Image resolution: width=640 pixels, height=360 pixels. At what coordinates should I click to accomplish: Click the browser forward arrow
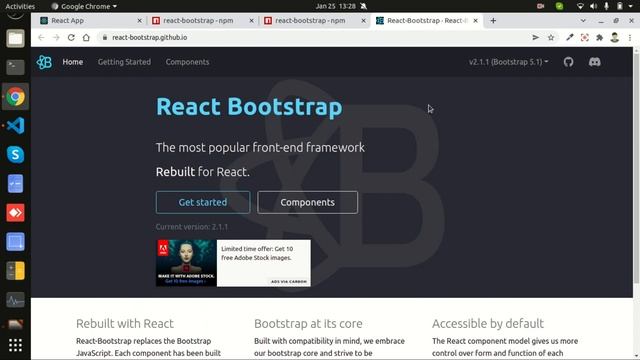tap(56, 38)
